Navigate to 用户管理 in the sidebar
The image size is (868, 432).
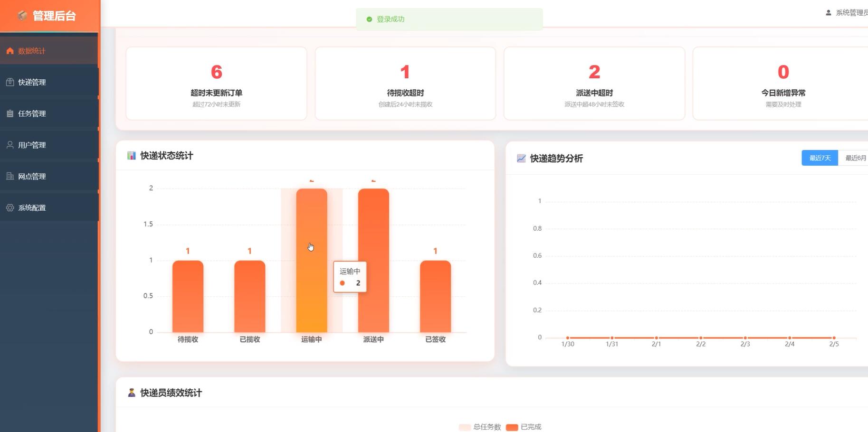coord(49,145)
